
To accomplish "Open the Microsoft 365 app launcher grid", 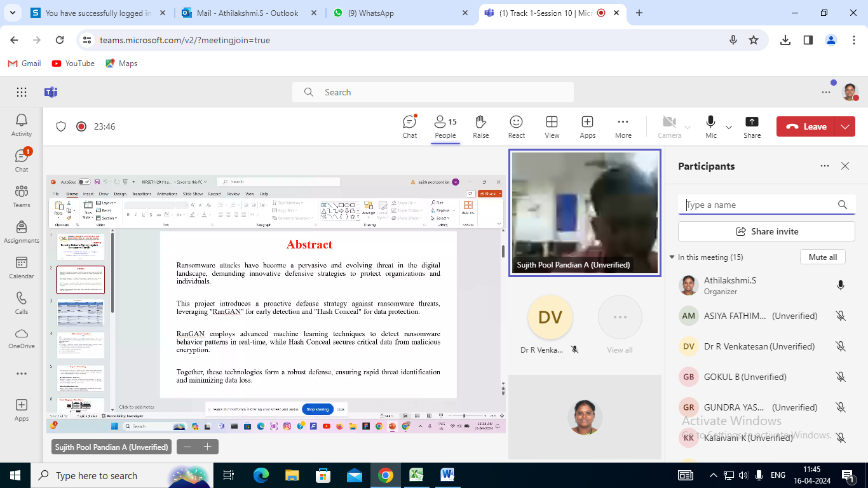I will point(22,92).
